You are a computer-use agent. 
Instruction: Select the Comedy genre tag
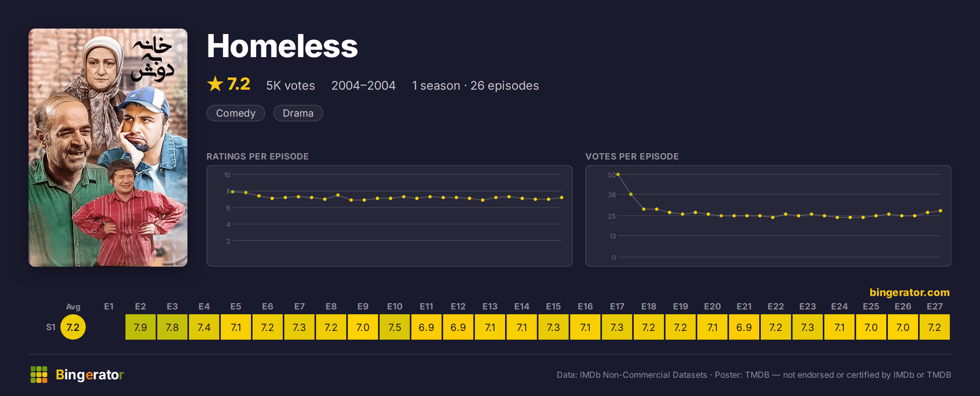pos(236,113)
